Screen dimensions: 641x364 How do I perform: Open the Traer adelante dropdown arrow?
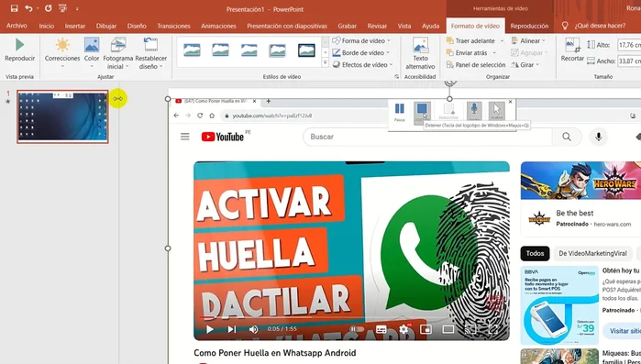click(502, 41)
